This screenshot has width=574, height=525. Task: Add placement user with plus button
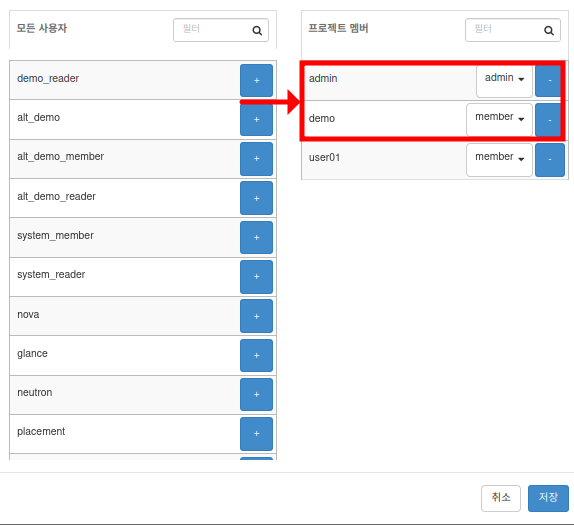[x=256, y=434]
